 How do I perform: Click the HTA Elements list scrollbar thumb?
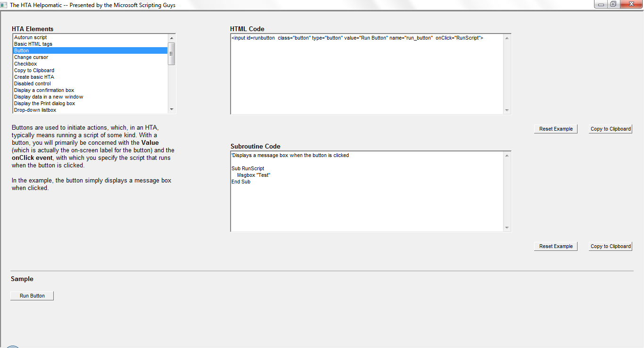[172, 54]
